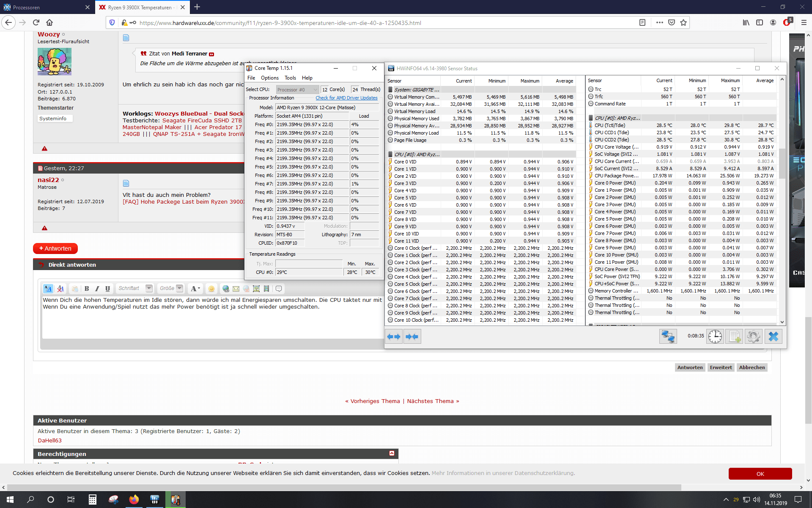Open Vorheriges Thema link
Image resolution: width=812 pixels, height=508 pixels.
coord(372,401)
